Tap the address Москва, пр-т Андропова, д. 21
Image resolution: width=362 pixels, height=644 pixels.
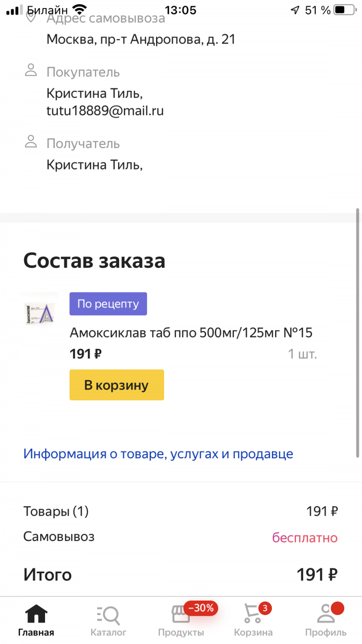[141, 39]
